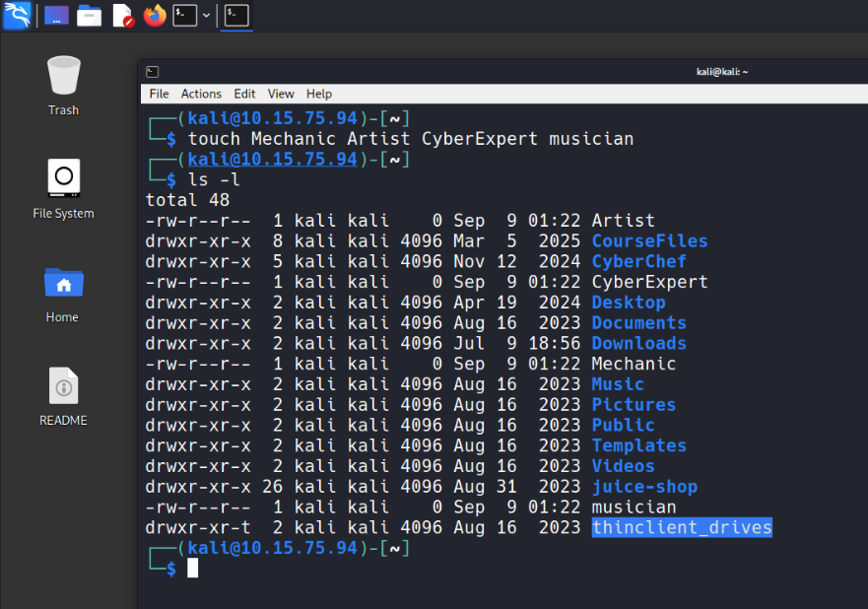Open the View menu in terminal

pyautogui.click(x=281, y=94)
